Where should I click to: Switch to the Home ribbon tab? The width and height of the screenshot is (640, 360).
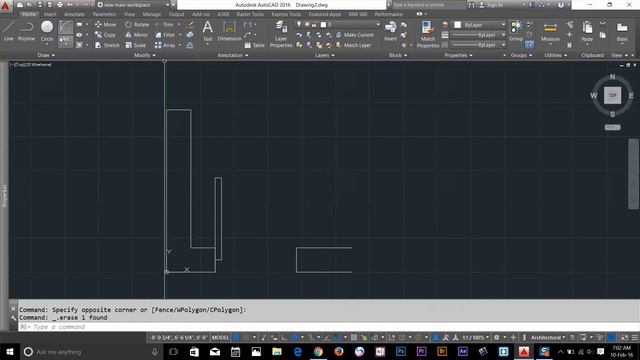tap(29, 14)
